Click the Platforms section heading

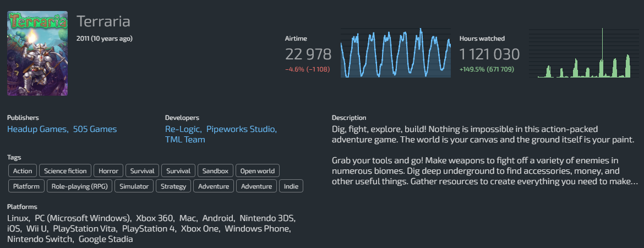click(x=22, y=207)
